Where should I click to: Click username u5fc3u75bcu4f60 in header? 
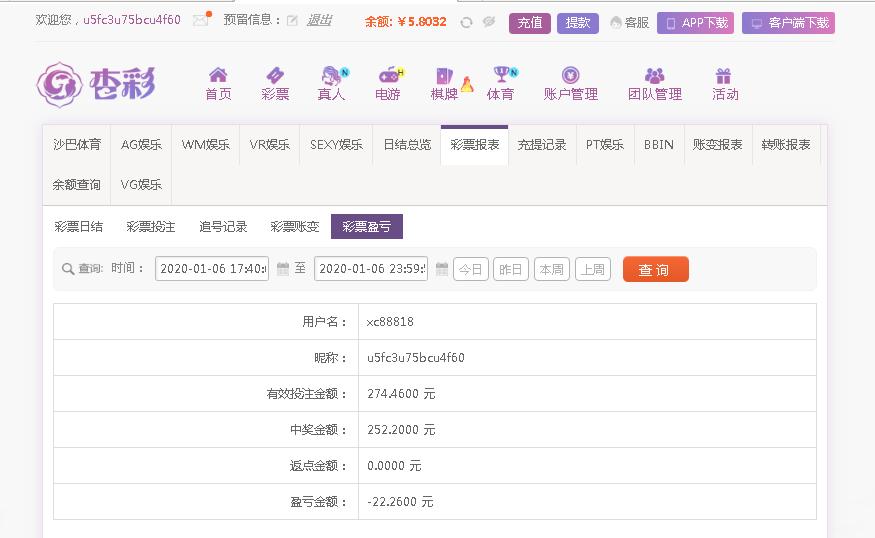coord(132,20)
